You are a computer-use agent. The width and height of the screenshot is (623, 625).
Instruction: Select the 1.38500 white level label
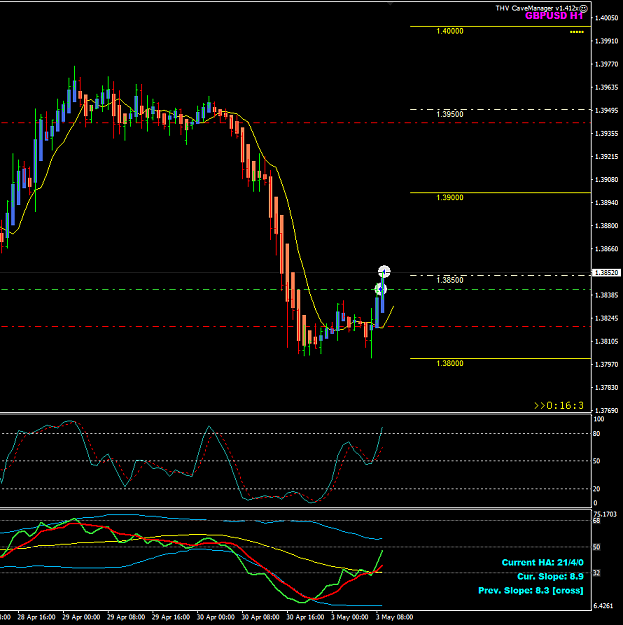tap(450, 280)
